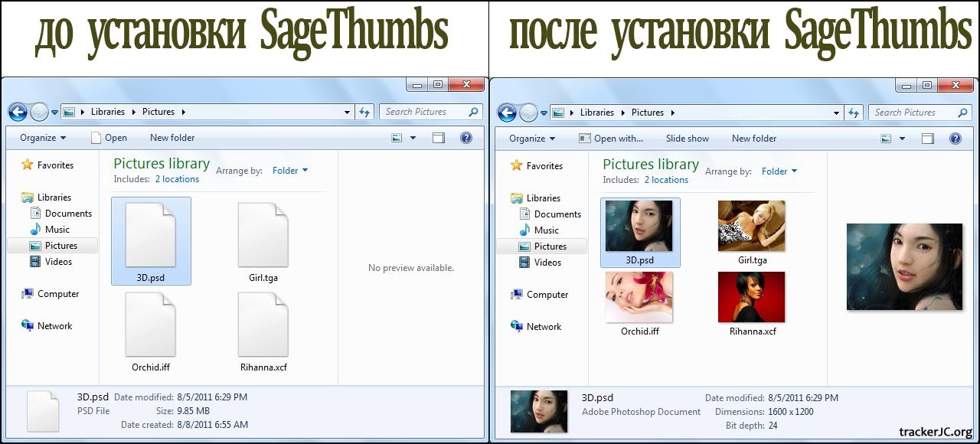Click Open with... in the right toolbar

(x=611, y=139)
